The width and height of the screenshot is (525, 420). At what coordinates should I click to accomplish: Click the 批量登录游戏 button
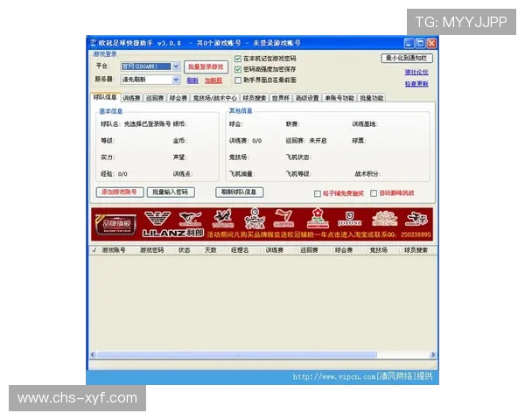tap(206, 66)
